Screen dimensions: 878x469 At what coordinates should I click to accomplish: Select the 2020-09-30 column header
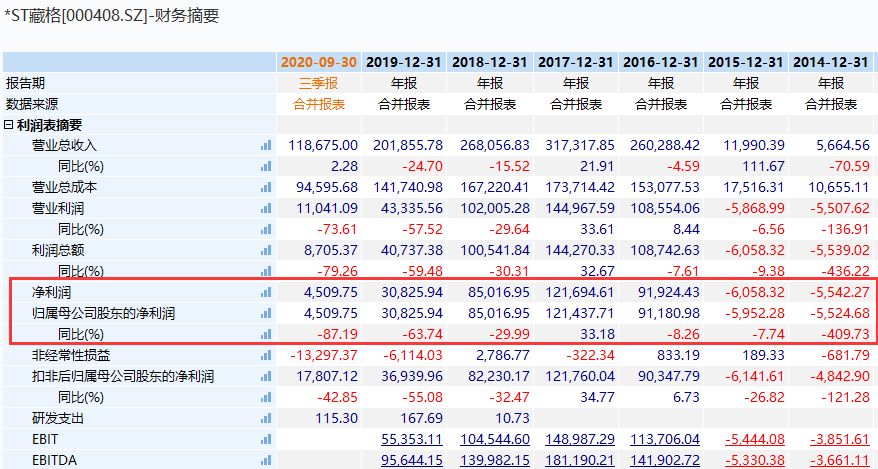tap(319, 62)
